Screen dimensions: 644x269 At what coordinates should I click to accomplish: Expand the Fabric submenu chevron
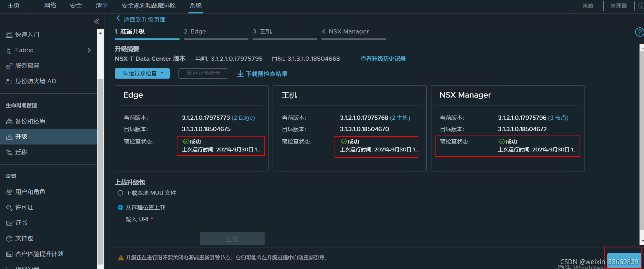(89, 50)
